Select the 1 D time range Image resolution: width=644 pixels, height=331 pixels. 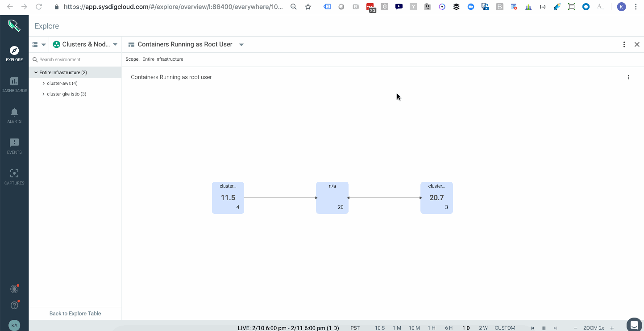(466, 328)
